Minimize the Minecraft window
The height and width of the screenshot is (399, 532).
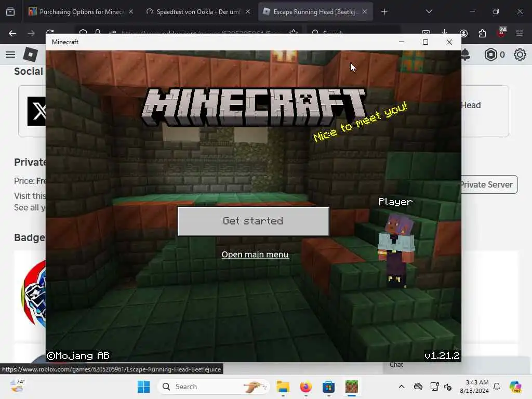[x=402, y=42]
